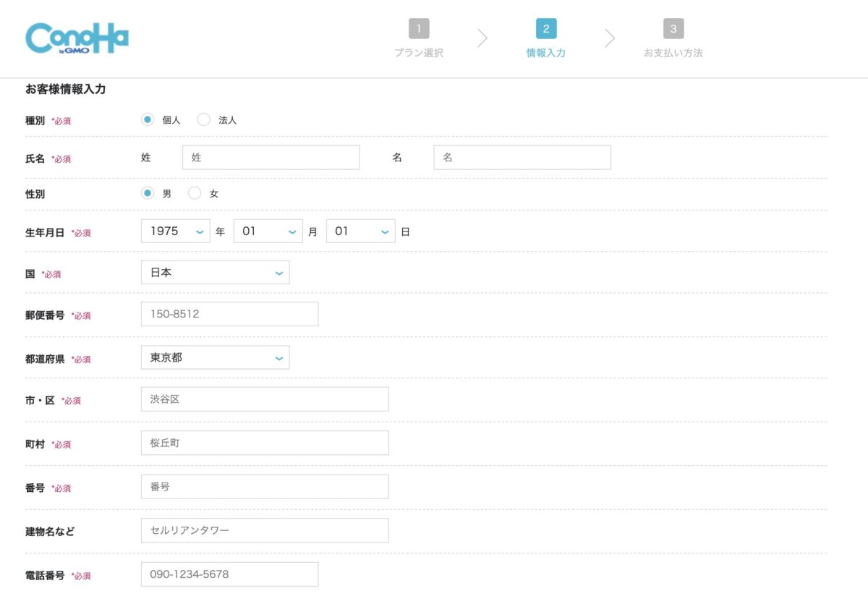The width and height of the screenshot is (868, 604).
Task: Select the 男 gender radio button
Action: point(148,193)
